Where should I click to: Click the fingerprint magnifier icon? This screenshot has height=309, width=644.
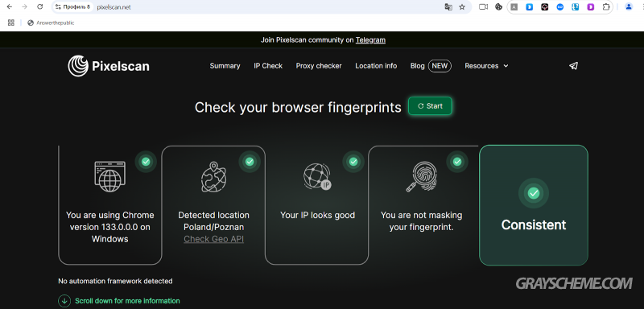421,177
